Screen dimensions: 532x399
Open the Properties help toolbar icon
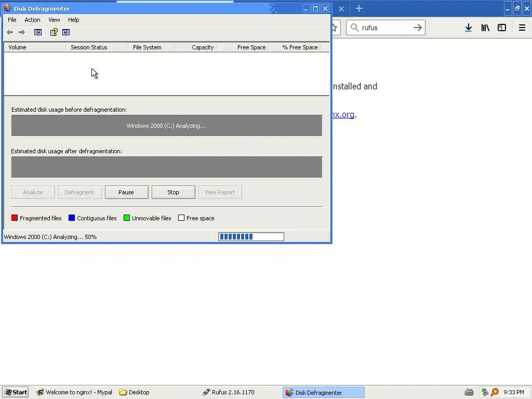(x=54, y=32)
